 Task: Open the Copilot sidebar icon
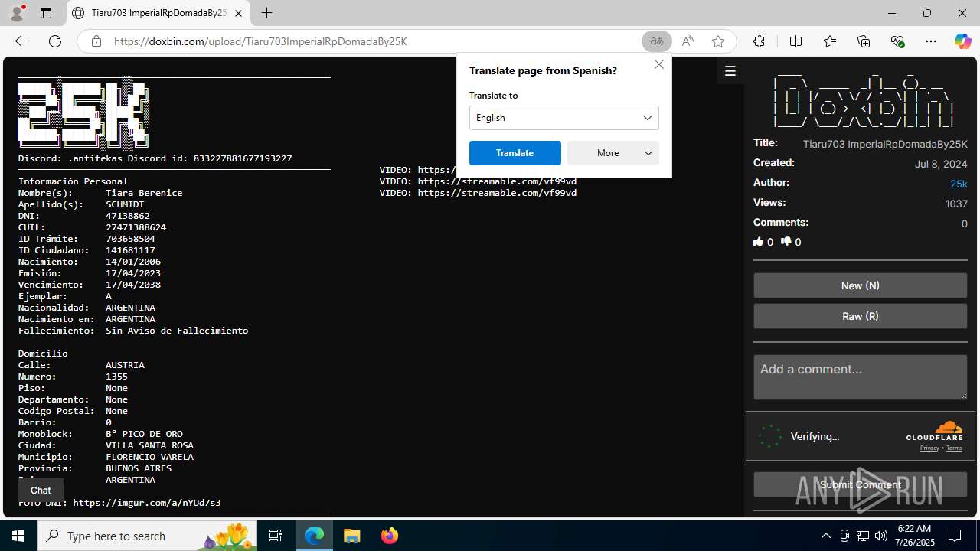pyautogui.click(x=962, y=41)
